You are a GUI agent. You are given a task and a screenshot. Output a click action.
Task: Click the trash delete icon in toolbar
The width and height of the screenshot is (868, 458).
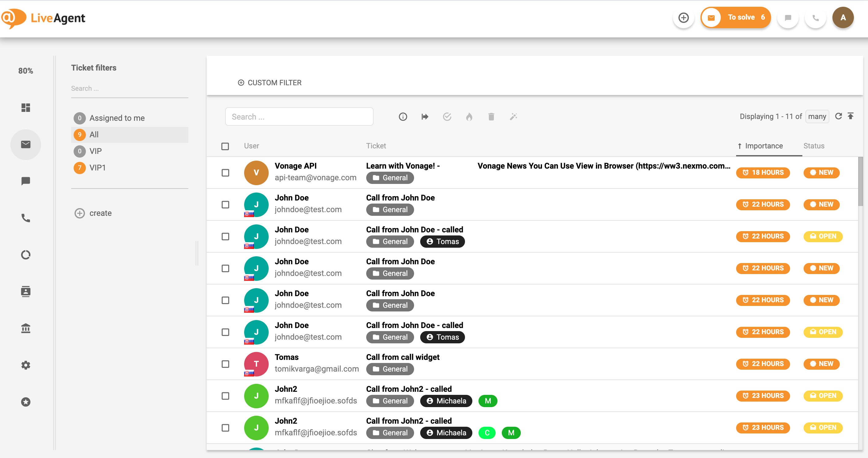click(491, 116)
